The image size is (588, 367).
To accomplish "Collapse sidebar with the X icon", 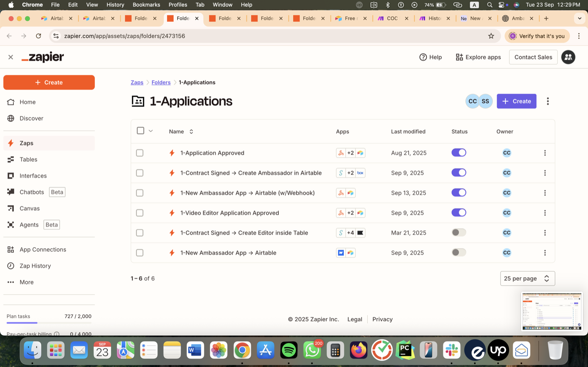I will click(x=11, y=57).
